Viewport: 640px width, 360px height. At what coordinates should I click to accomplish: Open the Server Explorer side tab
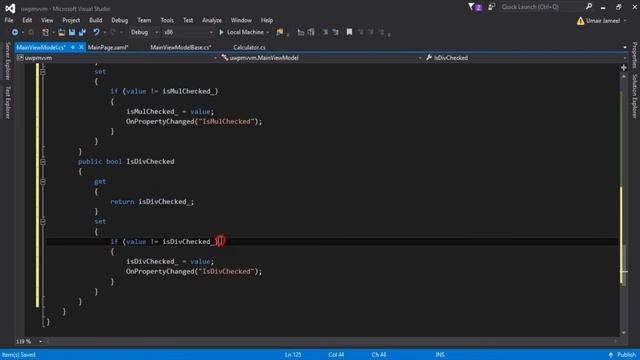tap(7, 61)
